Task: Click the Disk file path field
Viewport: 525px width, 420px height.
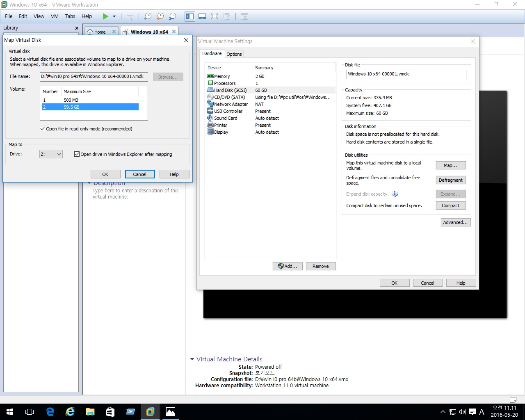Action: point(406,74)
